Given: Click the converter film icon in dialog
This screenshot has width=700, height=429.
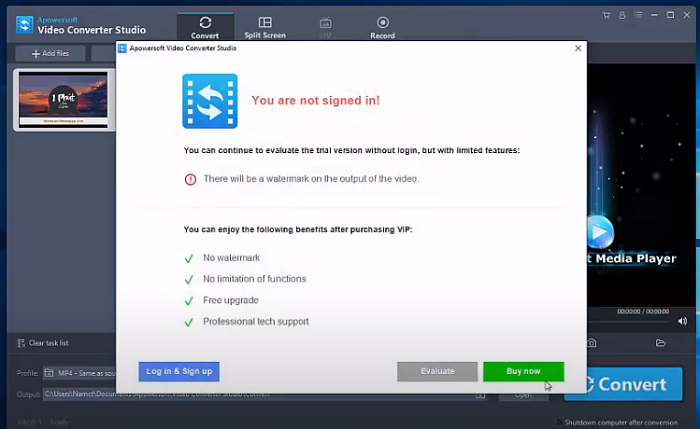Looking at the screenshot, I should tap(210, 101).
